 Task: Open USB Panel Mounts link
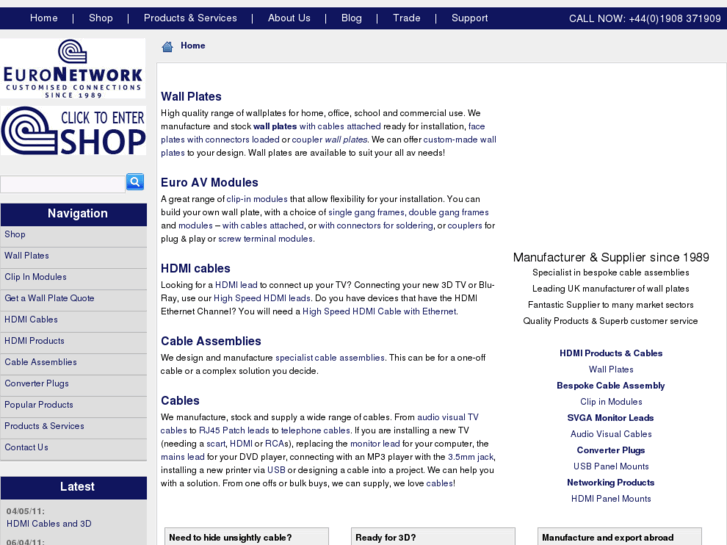[611, 467]
